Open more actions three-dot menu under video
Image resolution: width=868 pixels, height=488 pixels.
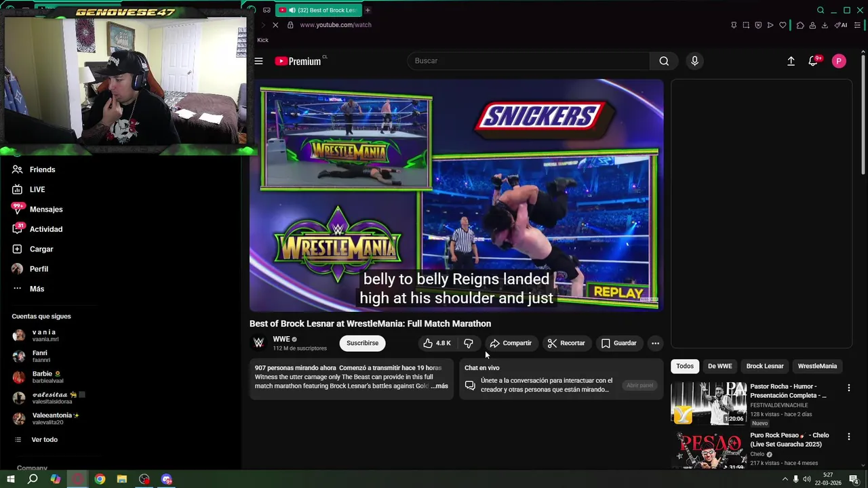[655, 343]
